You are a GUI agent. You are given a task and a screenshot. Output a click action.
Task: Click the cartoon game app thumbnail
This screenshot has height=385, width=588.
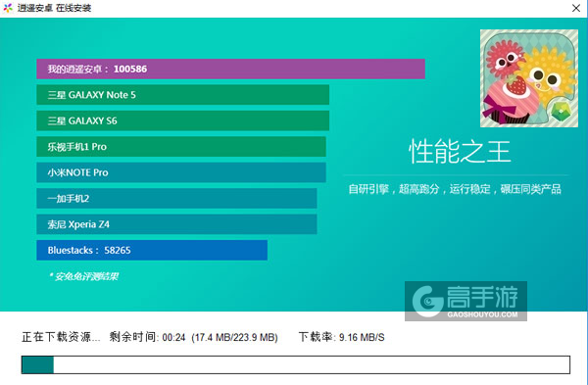click(529, 78)
